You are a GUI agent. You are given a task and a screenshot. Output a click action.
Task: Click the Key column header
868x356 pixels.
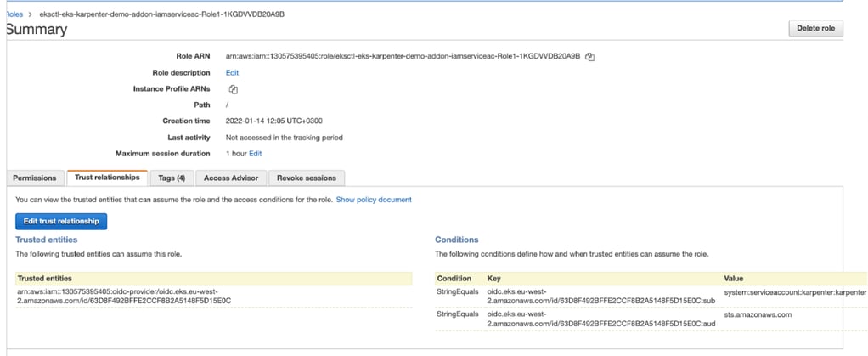tap(493, 279)
